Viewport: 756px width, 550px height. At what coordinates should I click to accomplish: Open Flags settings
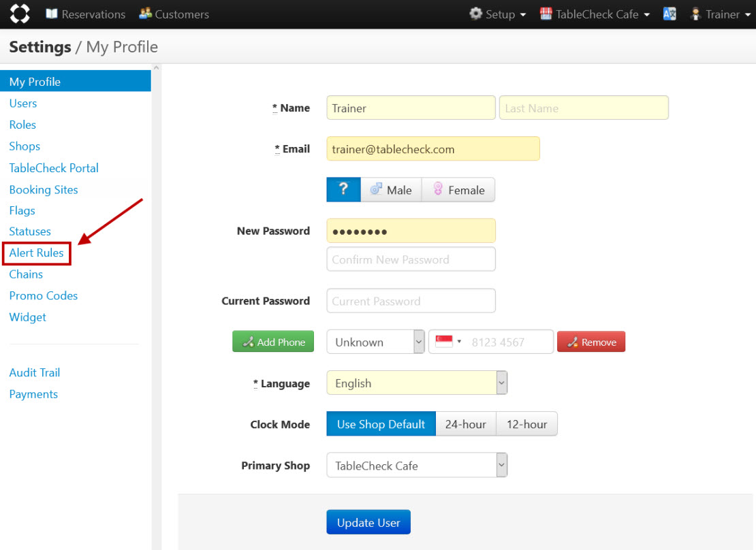[22, 210]
